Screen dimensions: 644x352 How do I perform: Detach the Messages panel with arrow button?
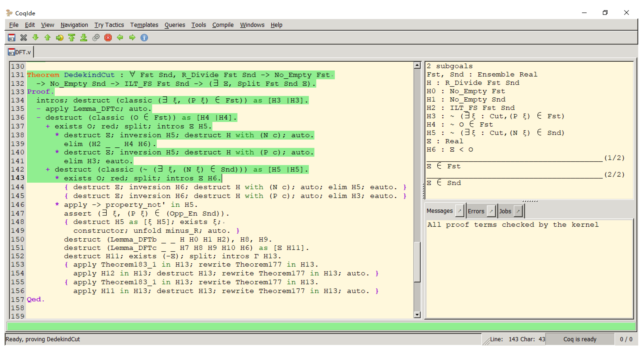point(459,211)
